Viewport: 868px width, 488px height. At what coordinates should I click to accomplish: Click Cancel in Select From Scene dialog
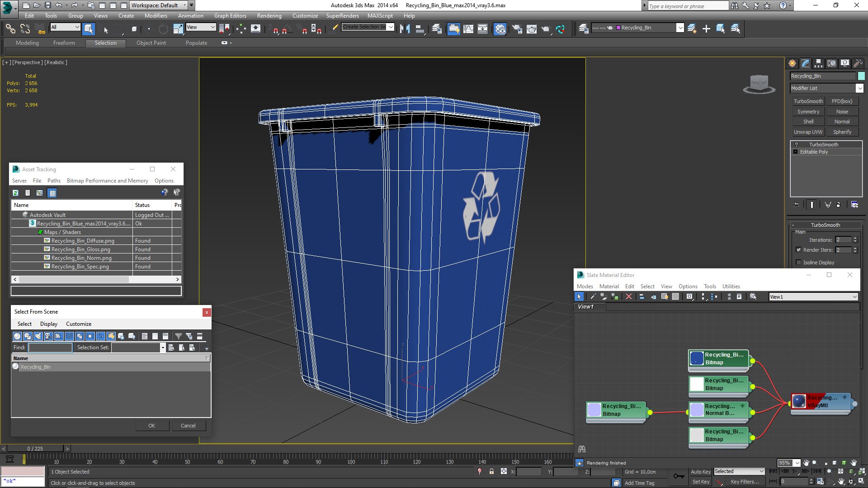pyautogui.click(x=189, y=426)
